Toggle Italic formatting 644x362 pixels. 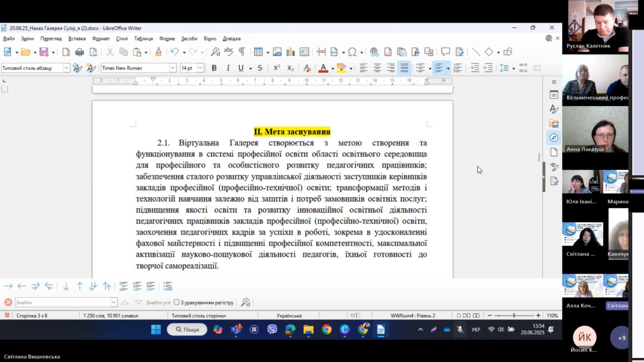click(x=228, y=68)
